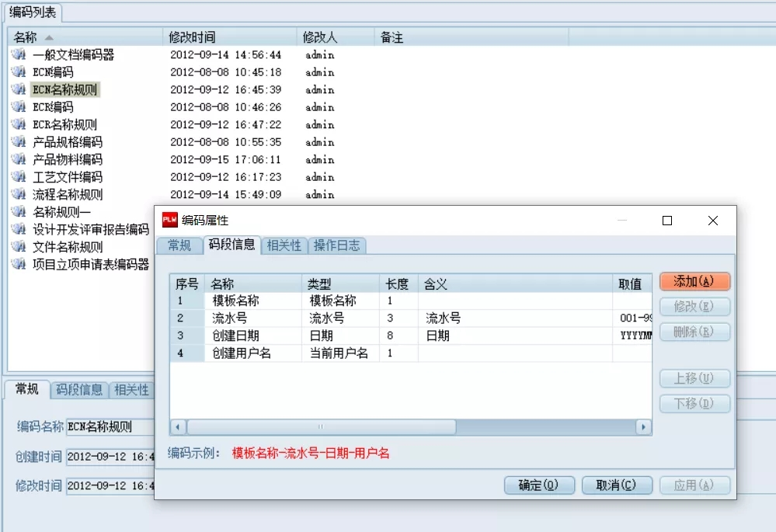Click the 编码名称 input field

point(109,426)
